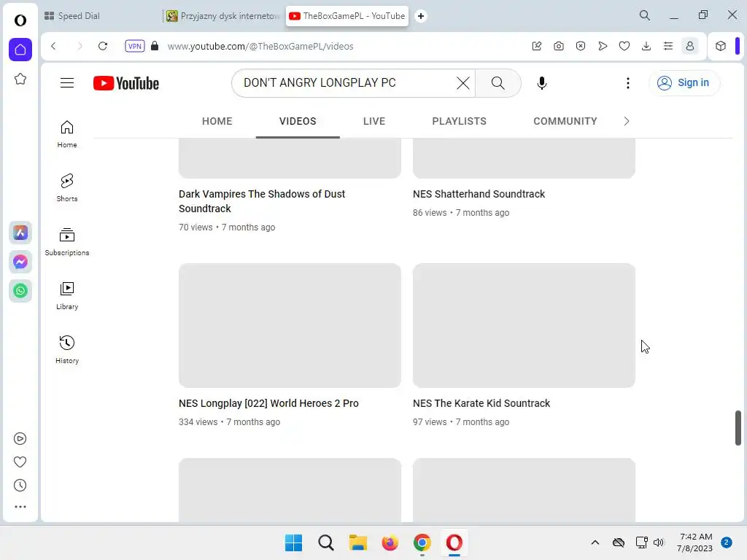
Task: Open NES Shatterhand Soundtrack video title
Action: pos(479,194)
